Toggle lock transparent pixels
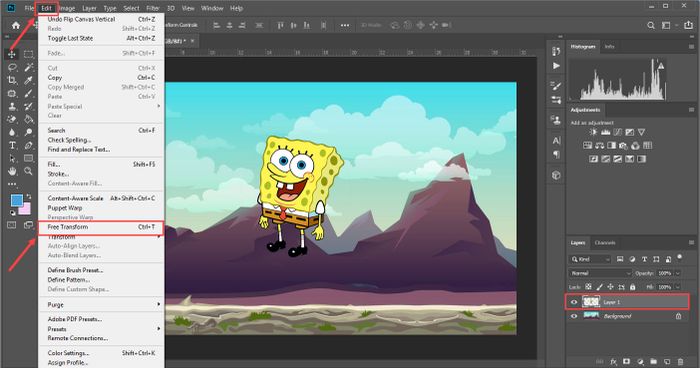This screenshot has height=368, width=700. pos(588,287)
